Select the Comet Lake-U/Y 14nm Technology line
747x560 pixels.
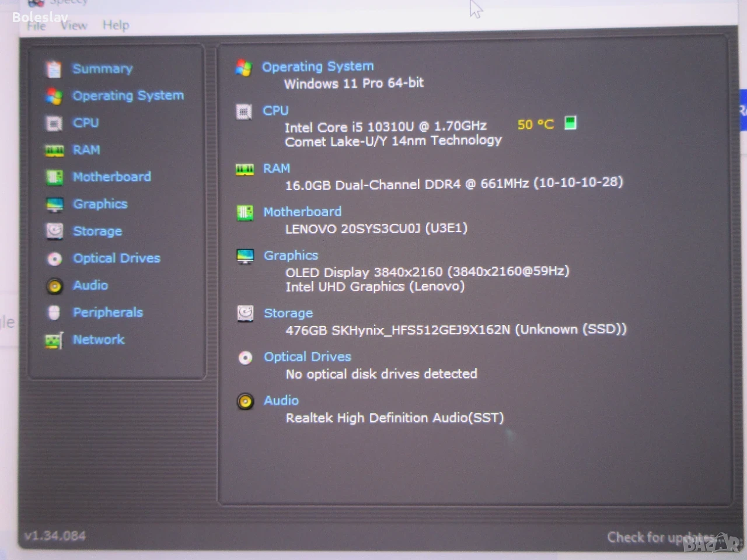tap(393, 141)
